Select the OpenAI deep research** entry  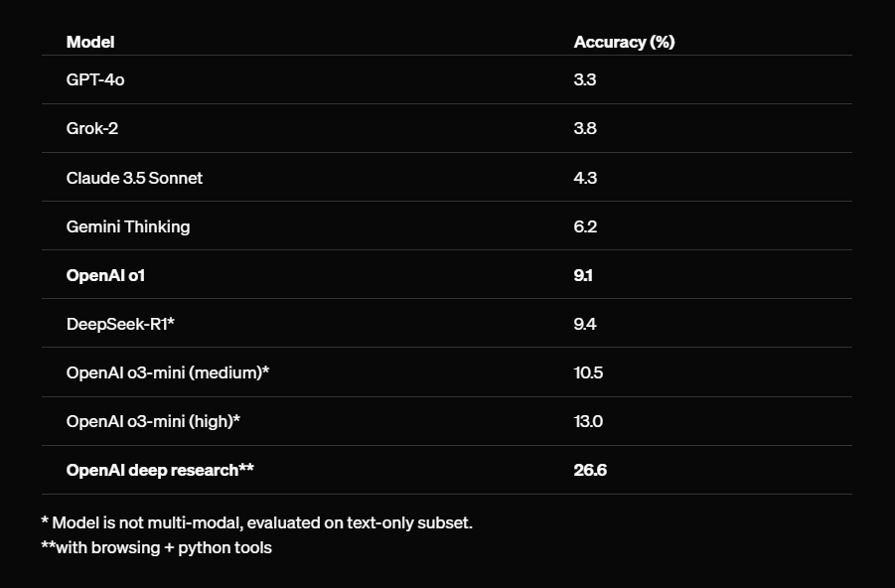[x=160, y=470]
